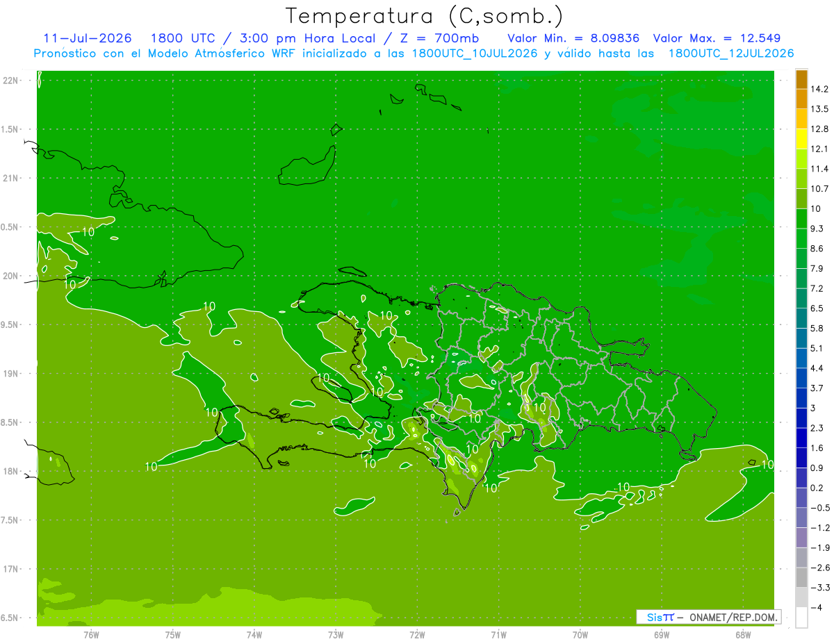Click the 75W longitude axis label
This screenshot has height=644, width=834.
(173, 635)
